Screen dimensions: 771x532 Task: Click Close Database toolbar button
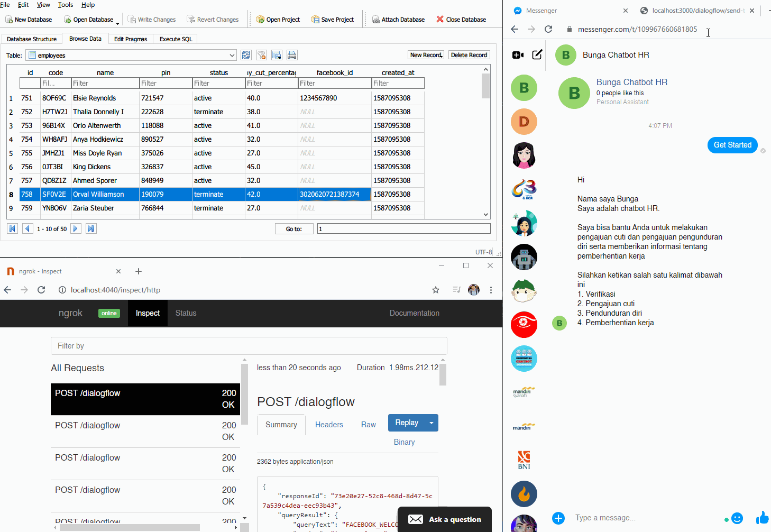pos(461,20)
